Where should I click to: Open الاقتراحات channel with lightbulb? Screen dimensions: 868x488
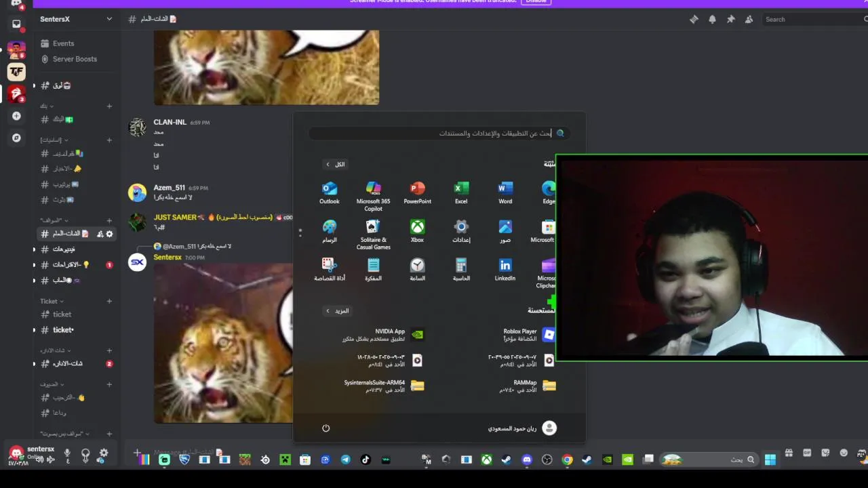pyautogui.click(x=76, y=265)
